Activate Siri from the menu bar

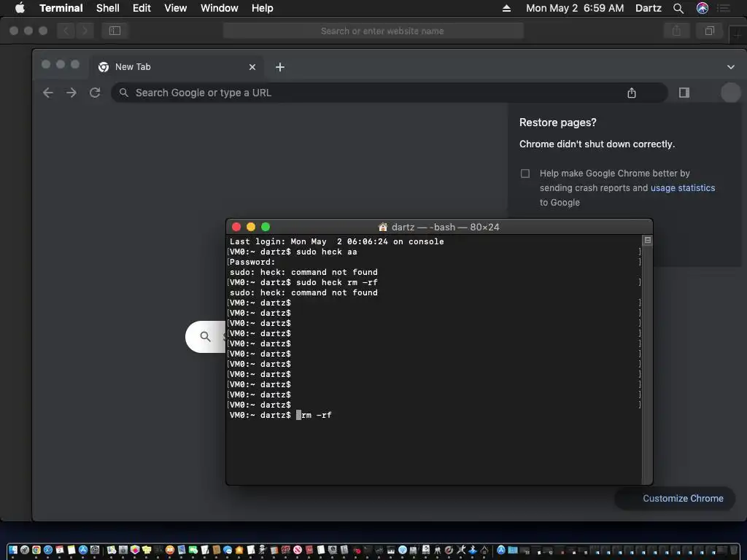click(703, 8)
